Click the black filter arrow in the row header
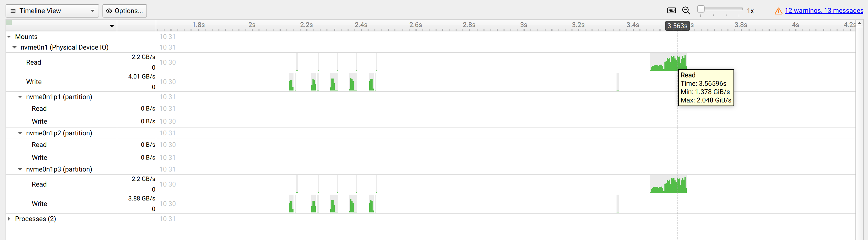The width and height of the screenshot is (868, 240). (112, 26)
